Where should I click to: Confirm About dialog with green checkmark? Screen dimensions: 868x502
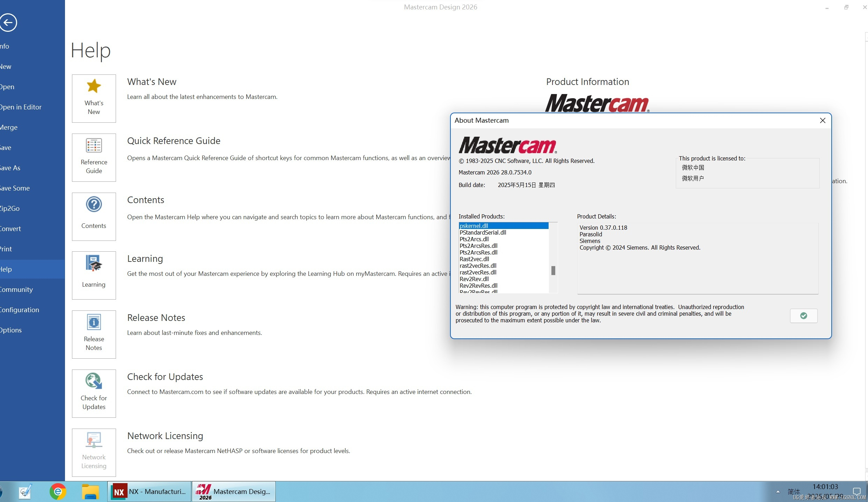803,316
